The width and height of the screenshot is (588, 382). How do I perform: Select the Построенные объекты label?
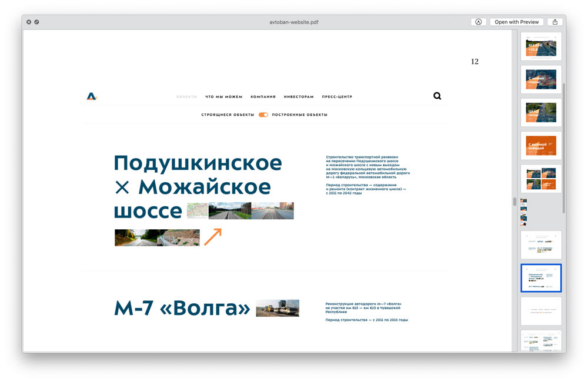tap(299, 115)
